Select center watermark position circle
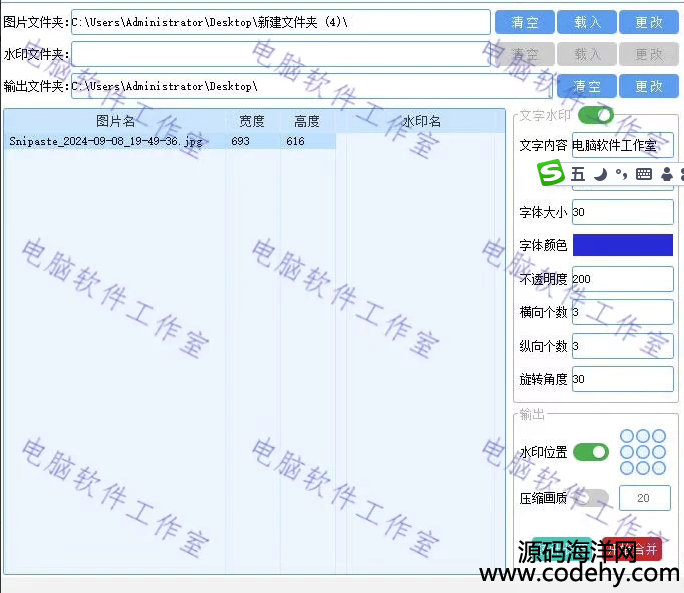Screen dimensions: 684x593 pyautogui.click(x=643, y=452)
